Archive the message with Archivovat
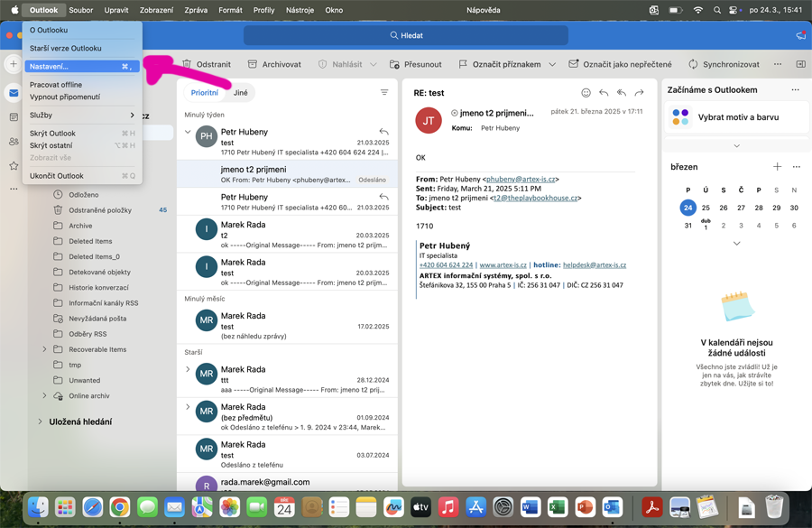This screenshot has width=812, height=528. coord(274,64)
